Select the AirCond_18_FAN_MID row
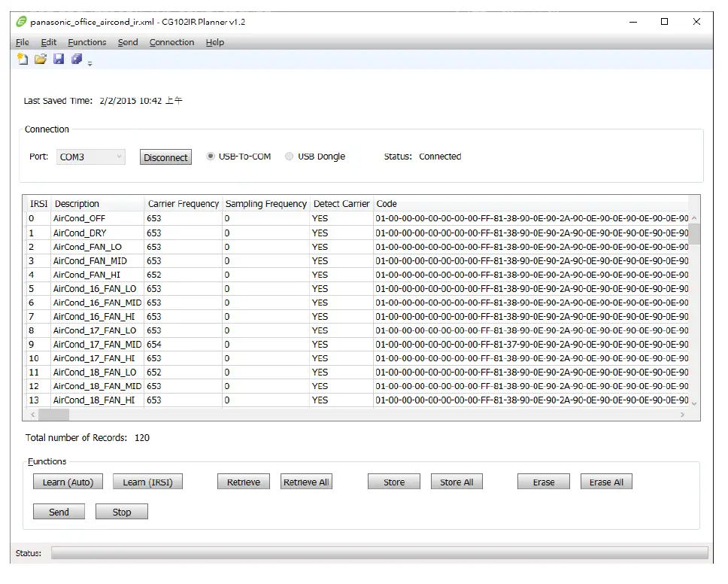This screenshot has width=728, height=584. tap(357, 386)
